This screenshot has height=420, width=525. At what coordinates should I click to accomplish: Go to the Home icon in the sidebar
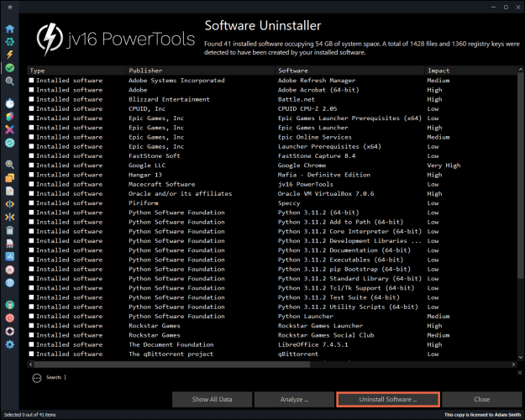(10, 29)
